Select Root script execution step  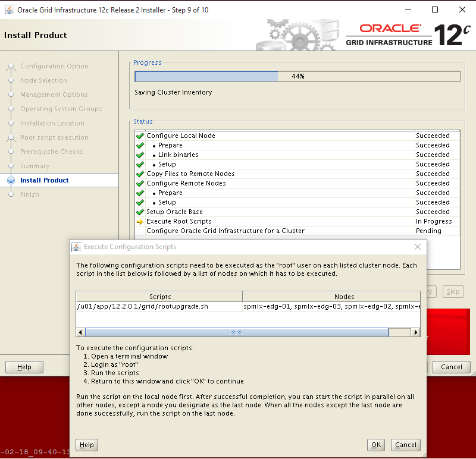[x=54, y=137]
